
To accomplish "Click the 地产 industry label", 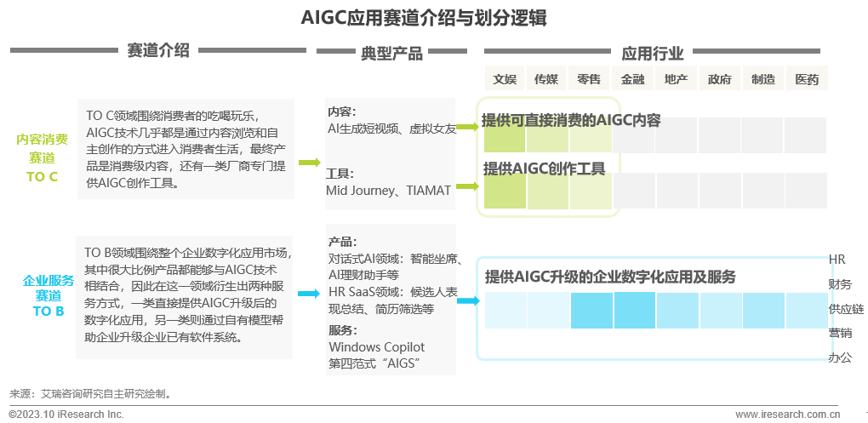I will (676, 79).
